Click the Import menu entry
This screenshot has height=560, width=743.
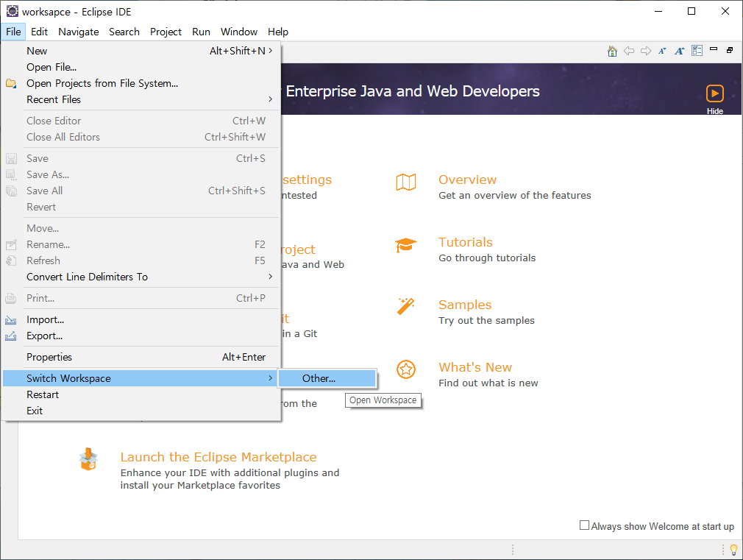141,319
